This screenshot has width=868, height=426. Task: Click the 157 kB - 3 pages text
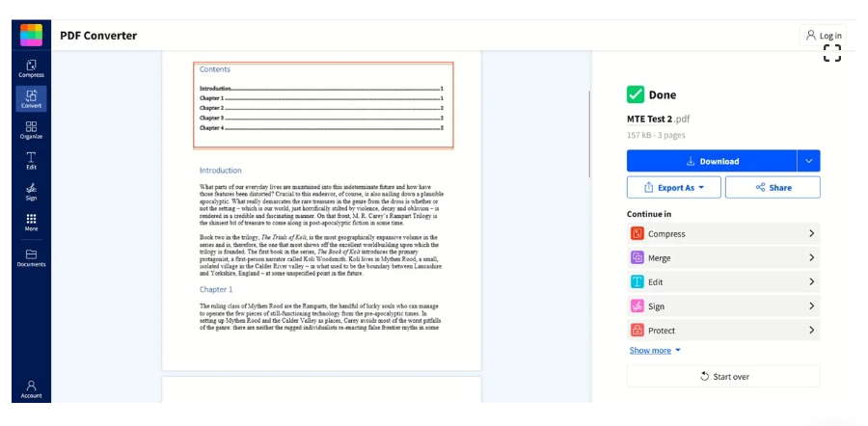656,135
